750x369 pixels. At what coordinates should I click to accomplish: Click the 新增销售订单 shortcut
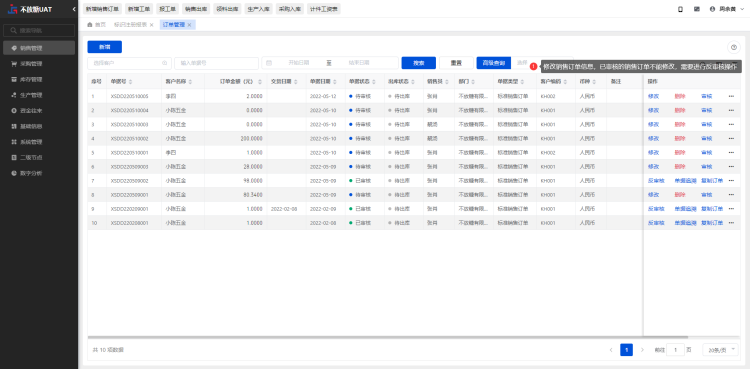(102, 9)
